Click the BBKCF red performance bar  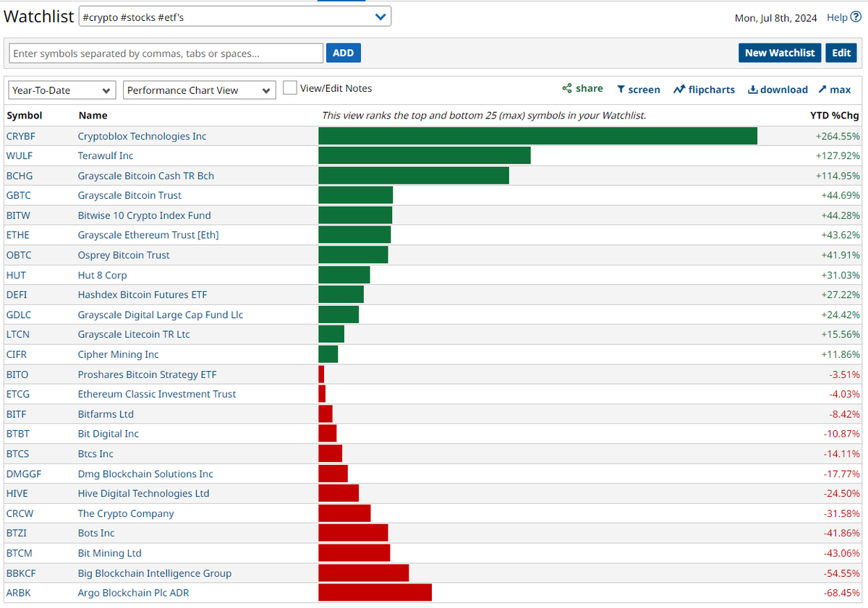point(363,573)
